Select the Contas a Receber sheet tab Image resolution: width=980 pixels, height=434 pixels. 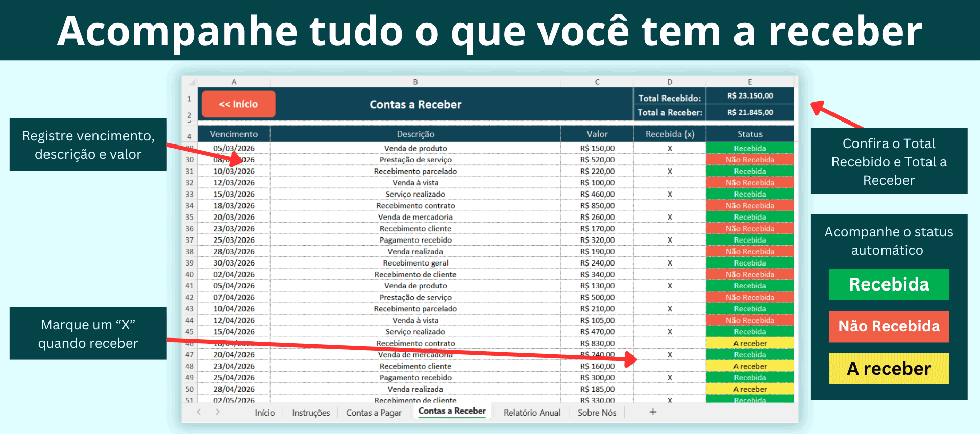[452, 411]
